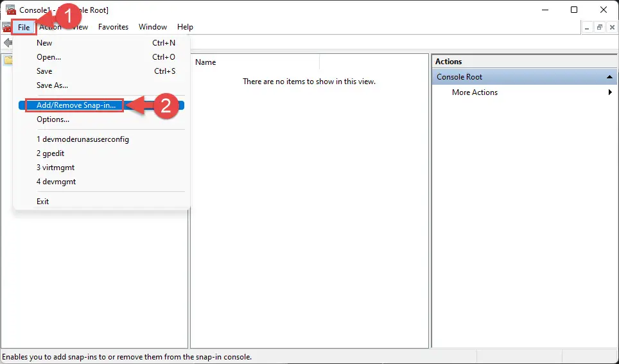Choose Open... from the File menu
The image size is (619, 364).
coord(101,57)
